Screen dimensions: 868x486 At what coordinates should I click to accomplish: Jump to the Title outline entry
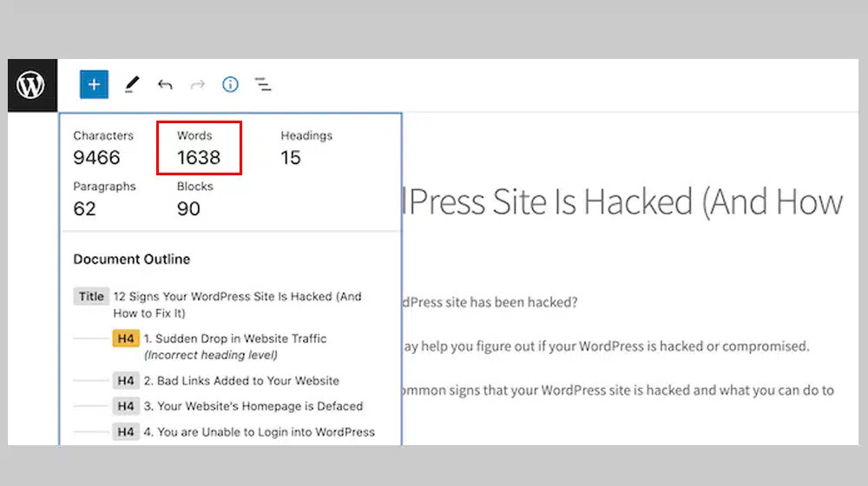coord(237,305)
